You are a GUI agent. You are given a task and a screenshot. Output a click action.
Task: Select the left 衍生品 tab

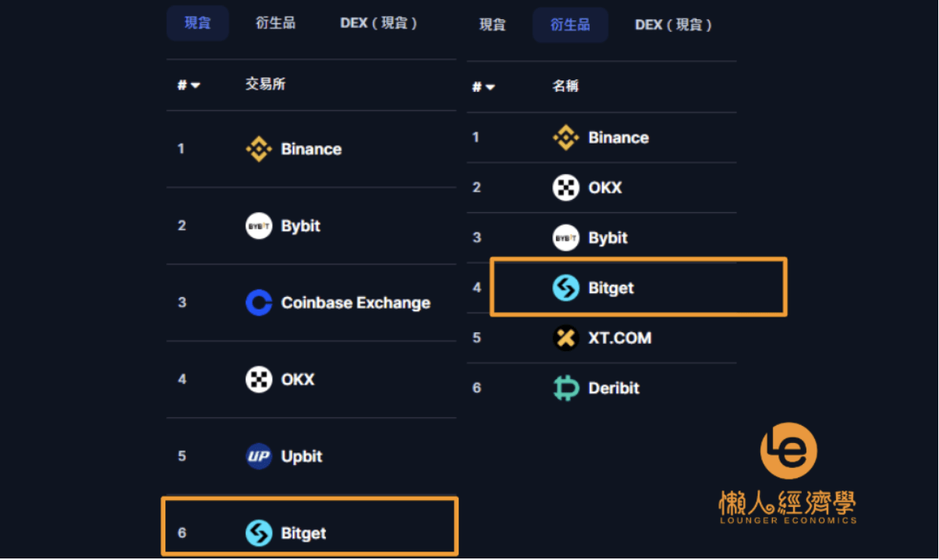click(x=275, y=23)
